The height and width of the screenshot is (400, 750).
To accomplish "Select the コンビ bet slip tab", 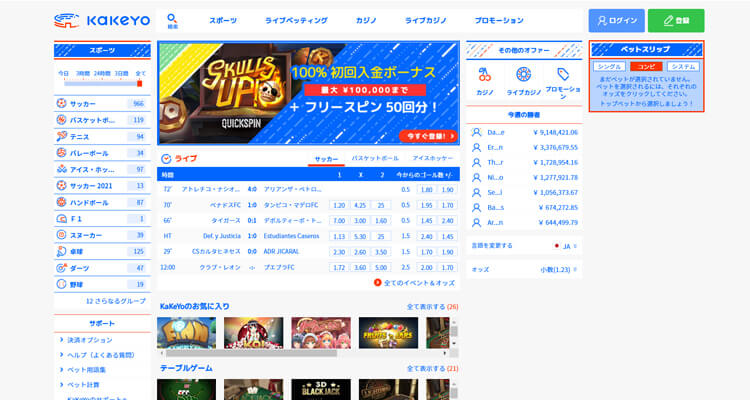I will click(x=646, y=67).
